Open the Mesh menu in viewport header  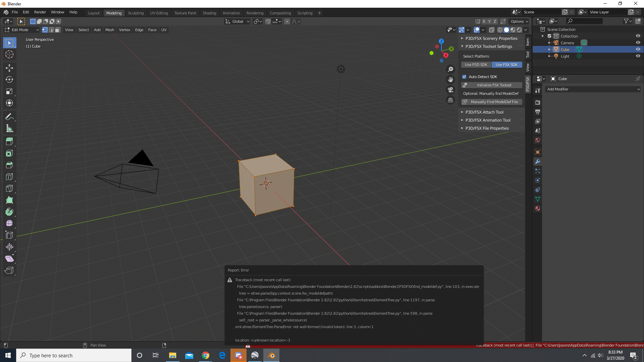(110, 30)
